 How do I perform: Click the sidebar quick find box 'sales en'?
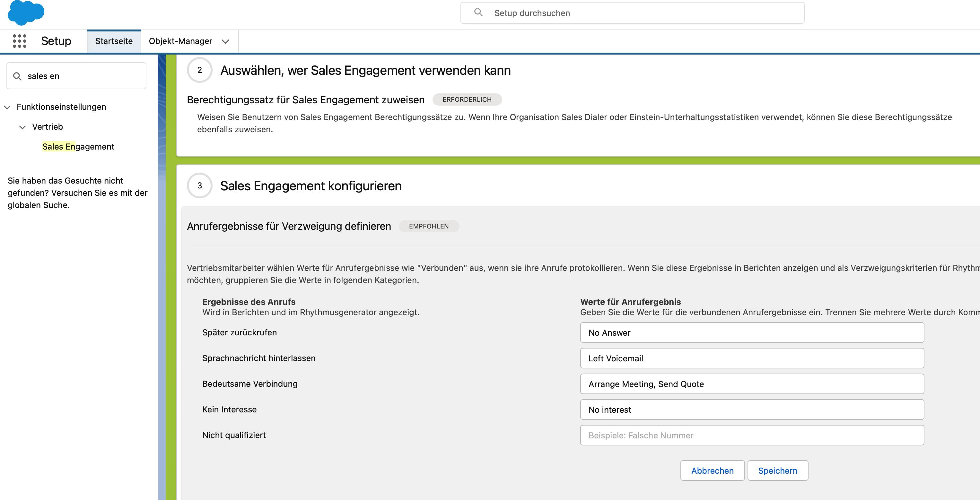pos(76,76)
